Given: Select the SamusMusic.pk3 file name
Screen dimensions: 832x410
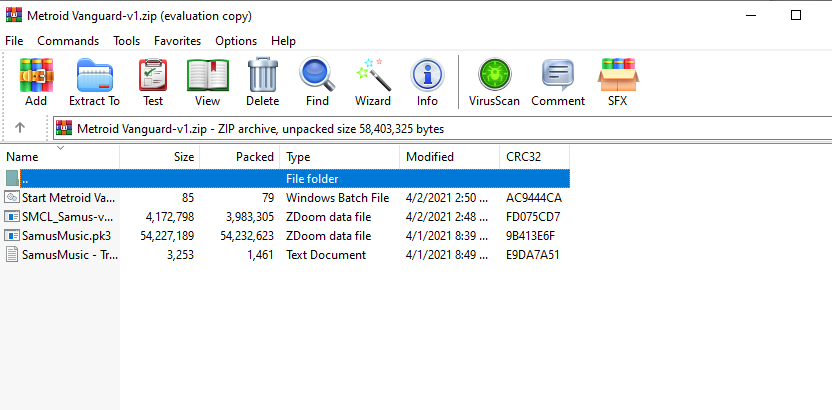Looking at the screenshot, I should click(67, 236).
